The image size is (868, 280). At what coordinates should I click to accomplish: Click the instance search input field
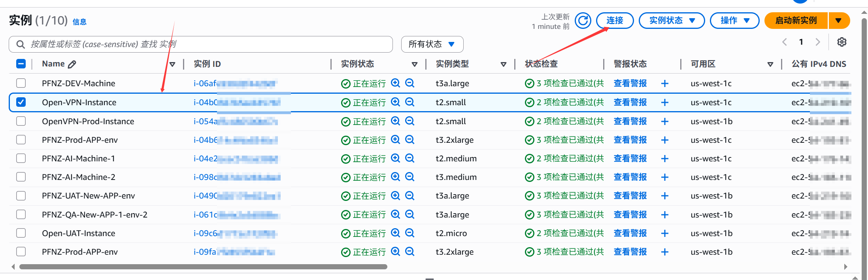point(201,44)
